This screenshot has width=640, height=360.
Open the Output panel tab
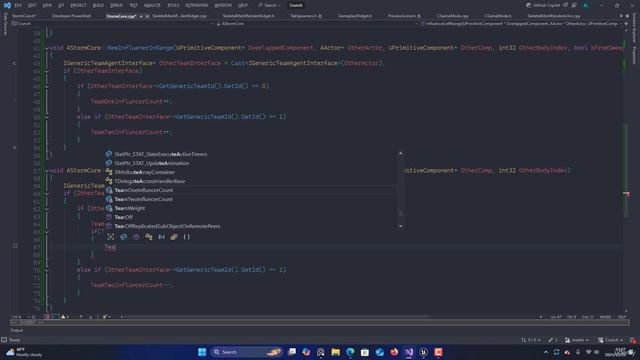(17, 330)
